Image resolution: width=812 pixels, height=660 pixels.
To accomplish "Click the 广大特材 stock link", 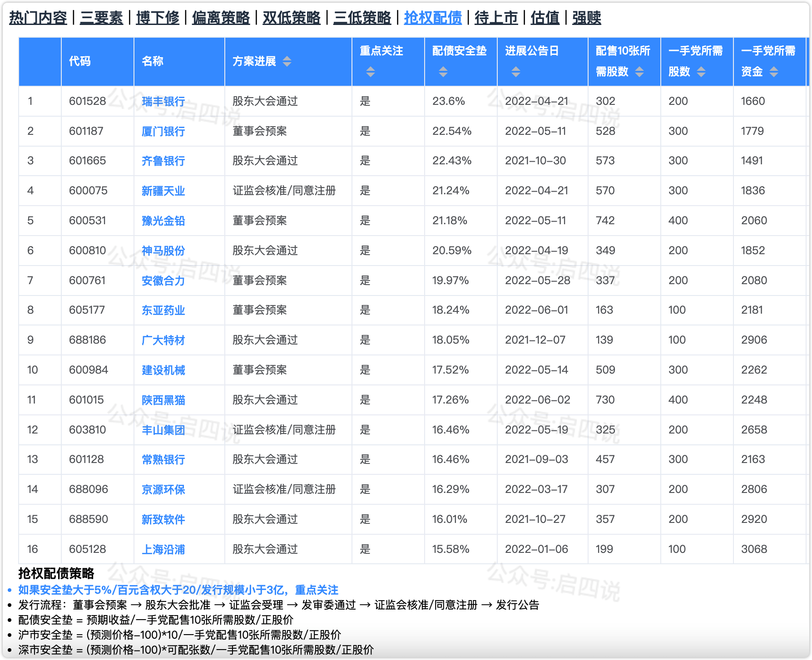I will click(x=163, y=340).
